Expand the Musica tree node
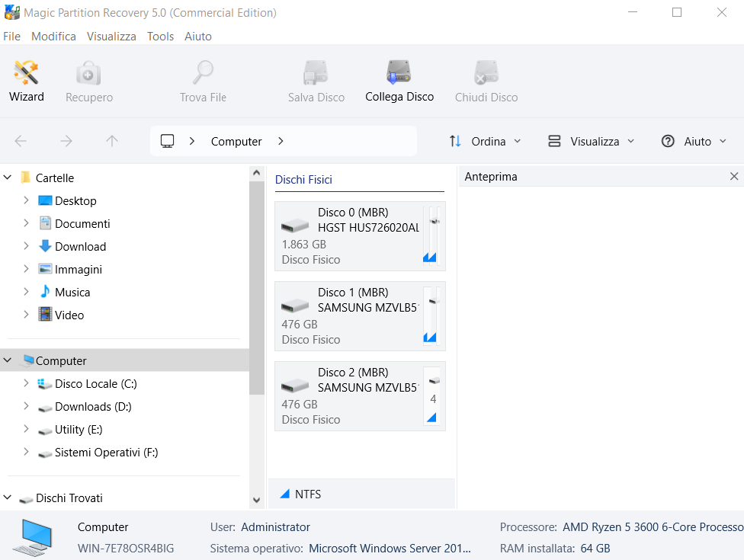The height and width of the screenshot is (560, 744). tap(26, 292)
